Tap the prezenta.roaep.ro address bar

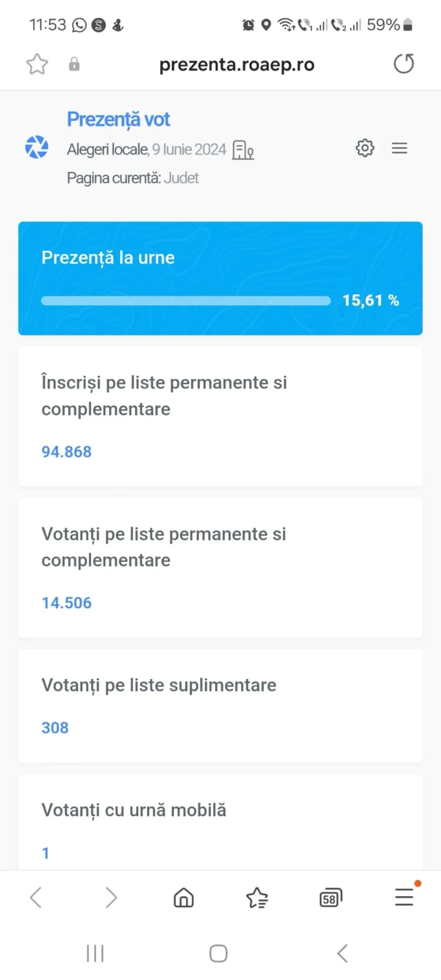click(237, 64)
